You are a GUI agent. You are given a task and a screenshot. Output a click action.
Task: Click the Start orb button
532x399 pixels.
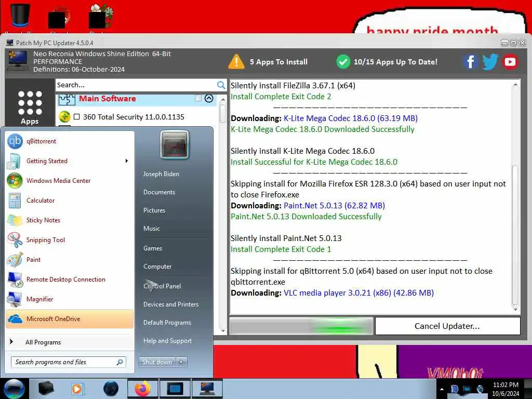(14, 389)
